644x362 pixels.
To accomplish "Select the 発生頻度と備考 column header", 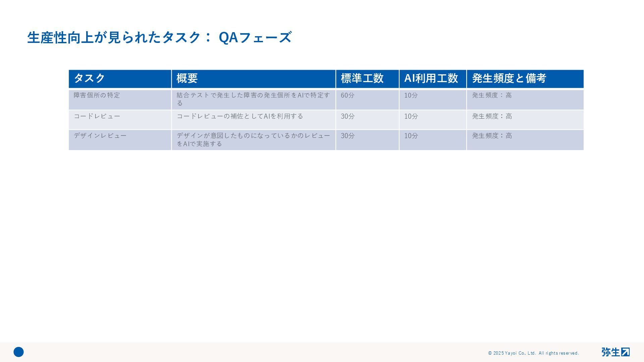I will 525,78.
